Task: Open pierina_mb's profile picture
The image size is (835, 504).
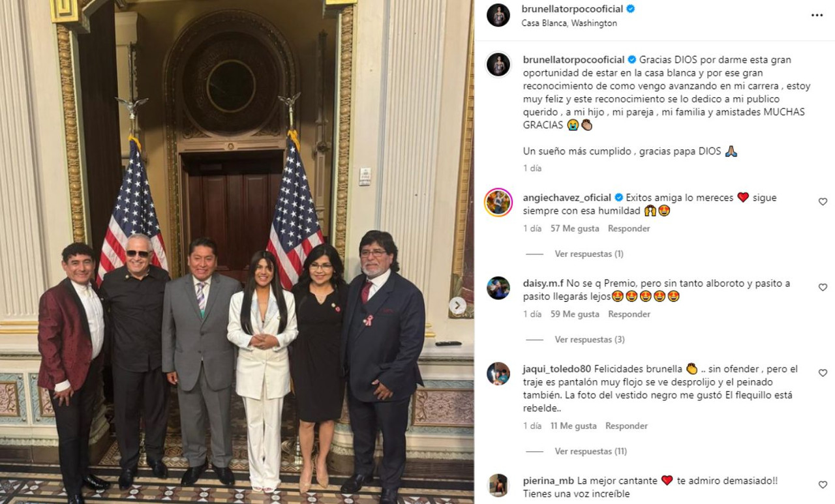Action: (x=498, y=486)
